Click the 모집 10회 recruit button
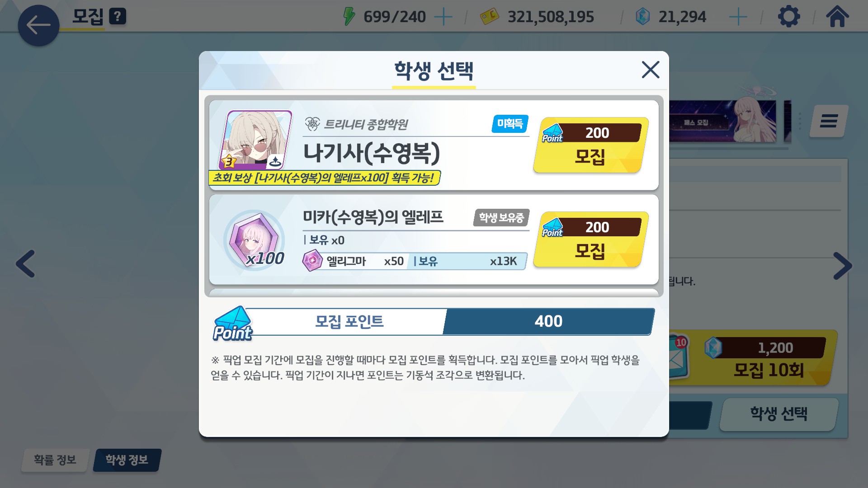Viewport: 868px width, 488px height. point(752,358)
